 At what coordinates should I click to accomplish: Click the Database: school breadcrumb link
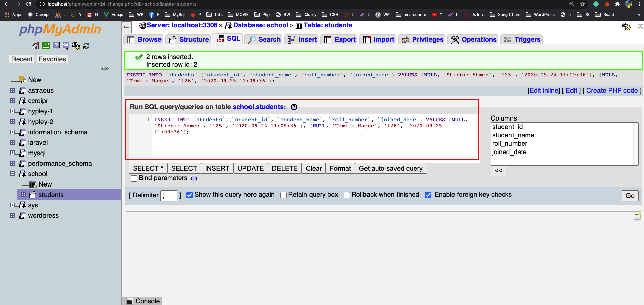coord(261,25)
